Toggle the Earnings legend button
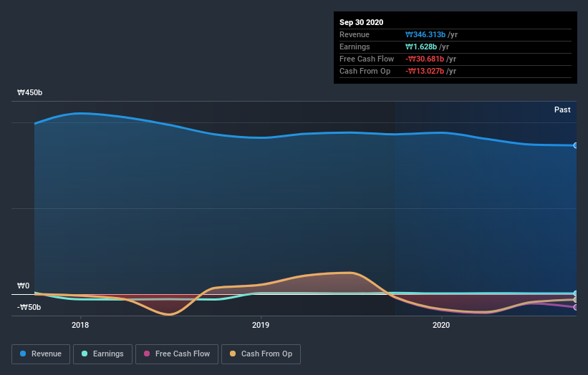This screenshot has height=375, width=588. 102,354
